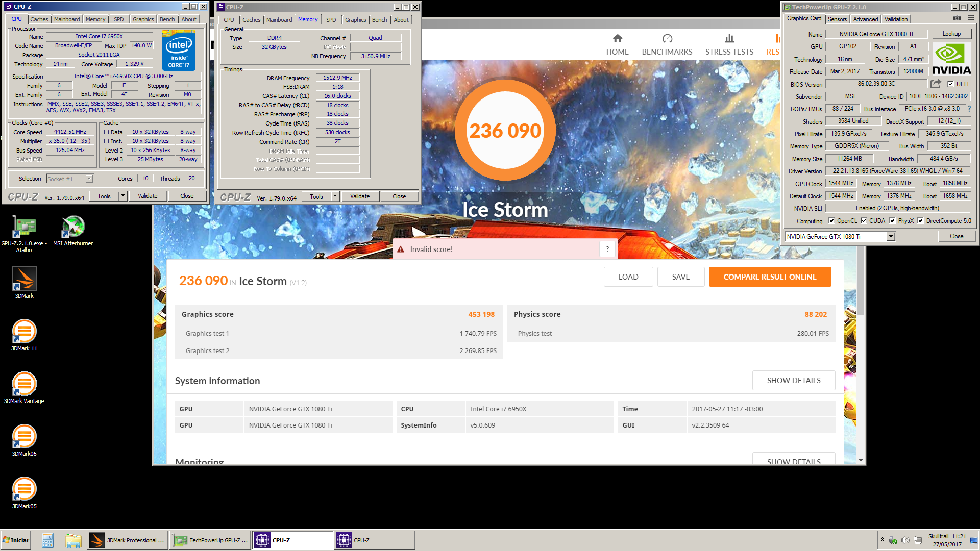
Task: Open the calculator icon in taskbar
Action: (48, 540)
